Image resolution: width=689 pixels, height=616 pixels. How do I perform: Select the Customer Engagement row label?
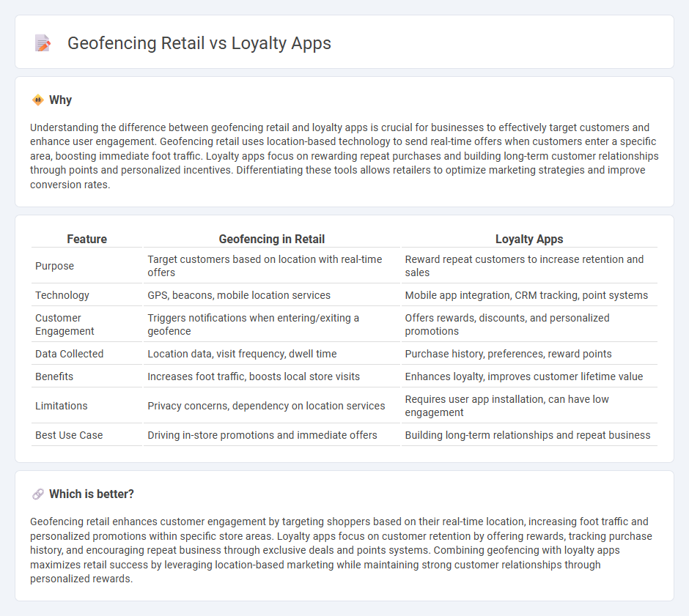pos(65,324)
